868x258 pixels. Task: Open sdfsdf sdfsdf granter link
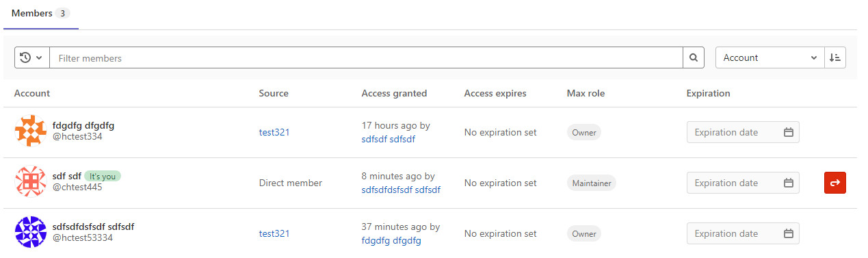click(x=389, y=139)
